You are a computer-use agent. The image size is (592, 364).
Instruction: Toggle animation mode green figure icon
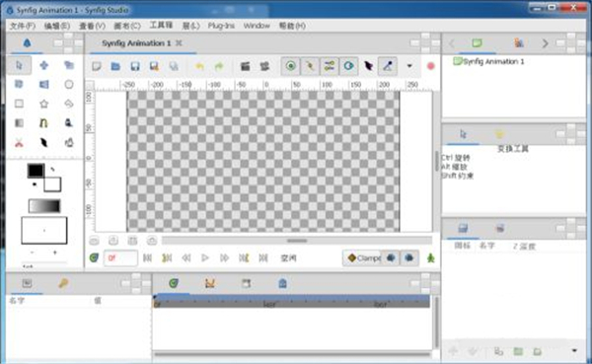[431, 257]
